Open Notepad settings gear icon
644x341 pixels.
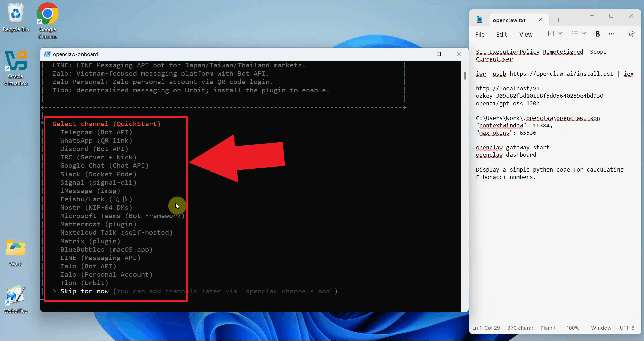click(631, 34)
